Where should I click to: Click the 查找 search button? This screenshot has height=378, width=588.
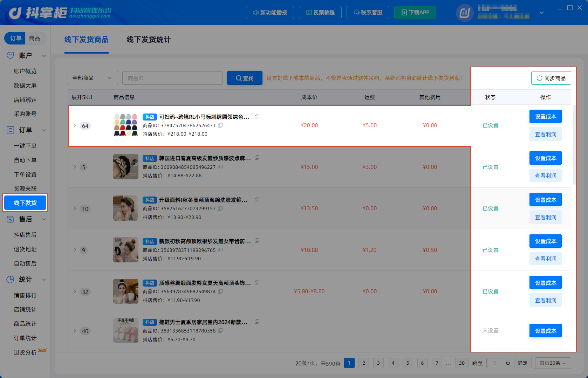coord(245,78)
